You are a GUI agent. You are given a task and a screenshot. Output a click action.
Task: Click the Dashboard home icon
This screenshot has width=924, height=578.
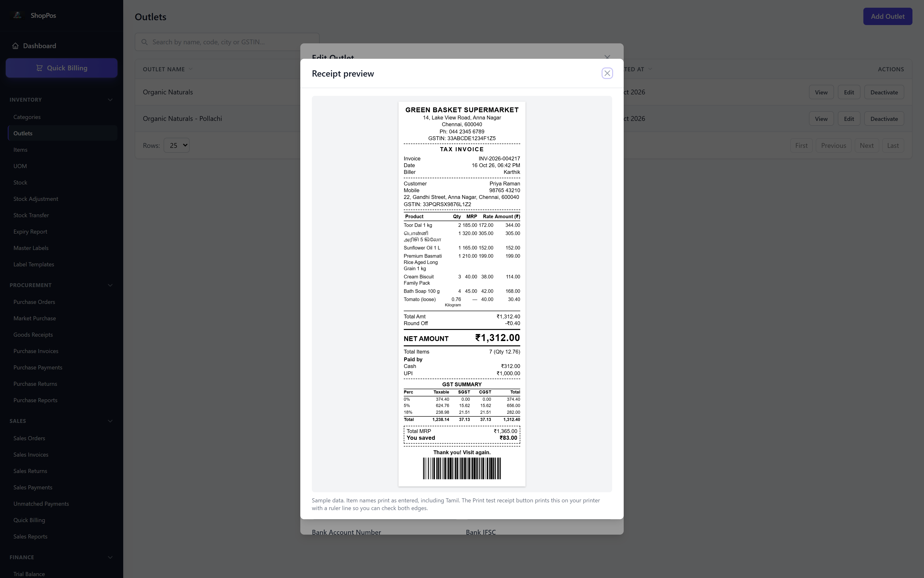pos(15,46)
